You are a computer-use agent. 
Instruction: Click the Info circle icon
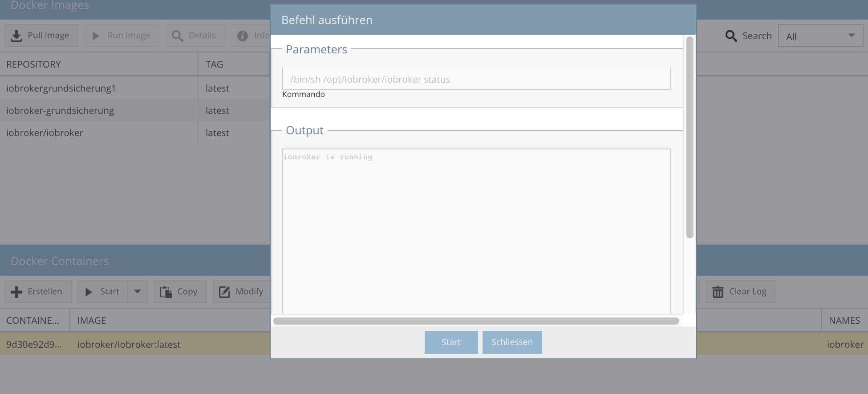[x=243, y=36]
